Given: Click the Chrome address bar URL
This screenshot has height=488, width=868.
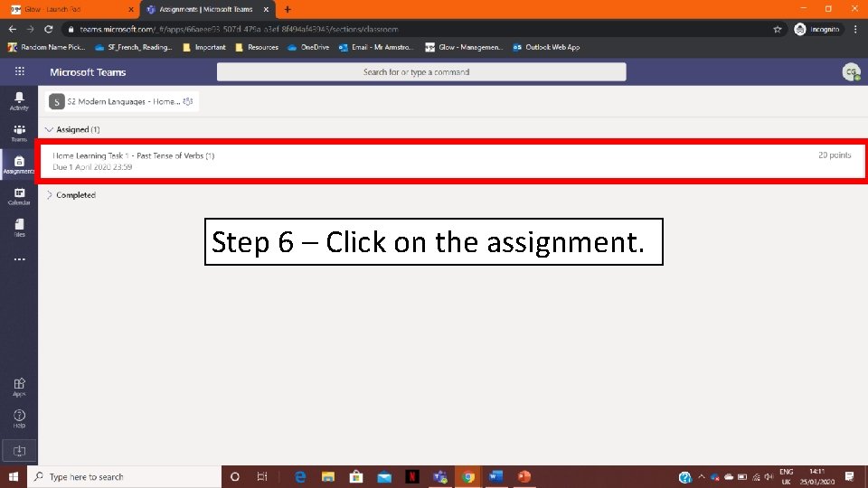Looking at the screenshot, I should click(x=239, y=29).
